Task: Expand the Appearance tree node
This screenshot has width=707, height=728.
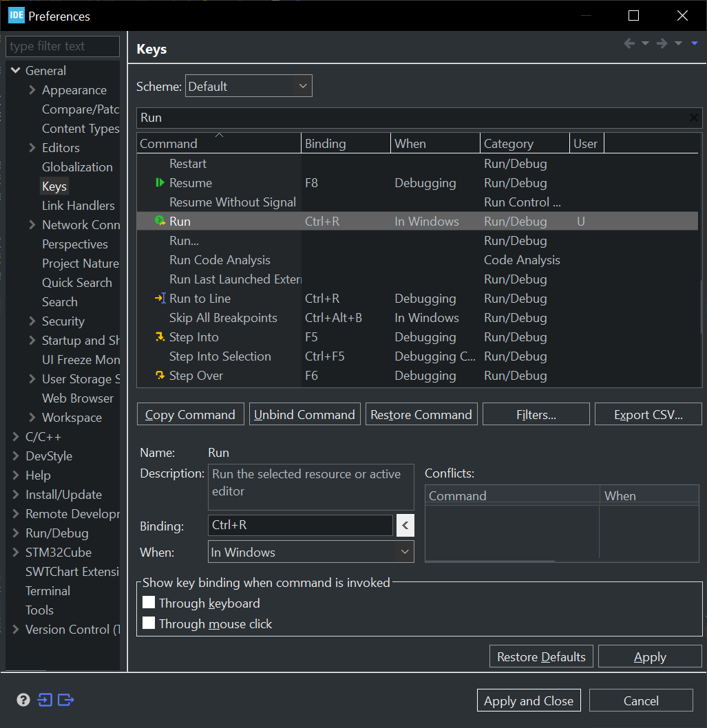Action: [32, 89]
